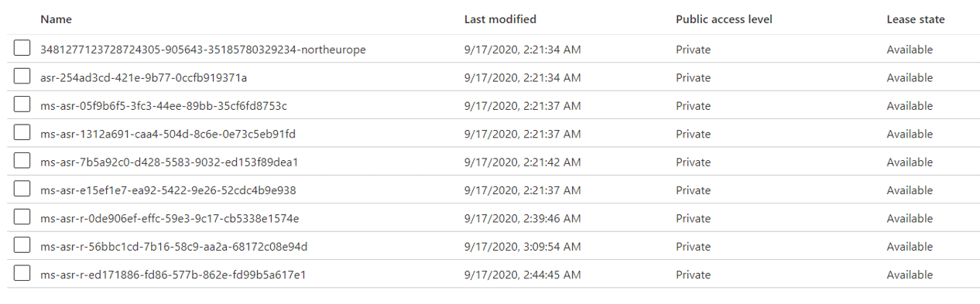Toggle checkbox for ms-asr-1312a691-caa4-504d-8c6e-0e73c5eb91fd

click(x=22, y=133)
